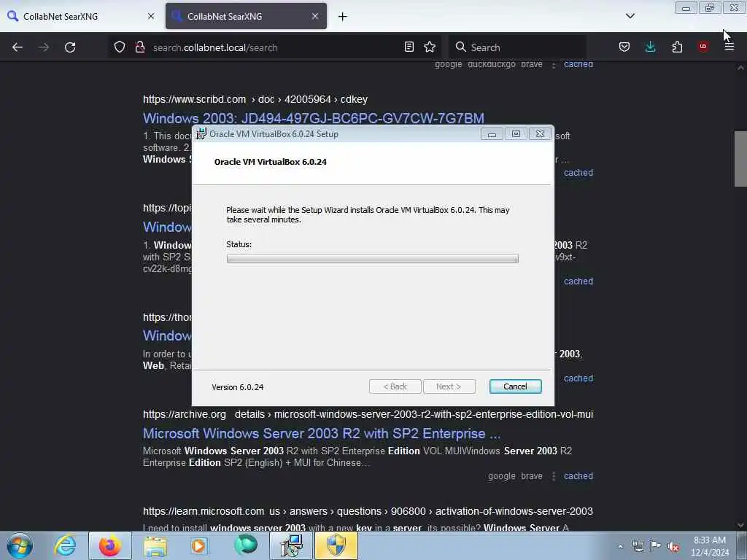Select the VirtualBox installer taskbar icon
Image resolution: width=747 pixels, height=560 pixels.
(x=291, y=545)
